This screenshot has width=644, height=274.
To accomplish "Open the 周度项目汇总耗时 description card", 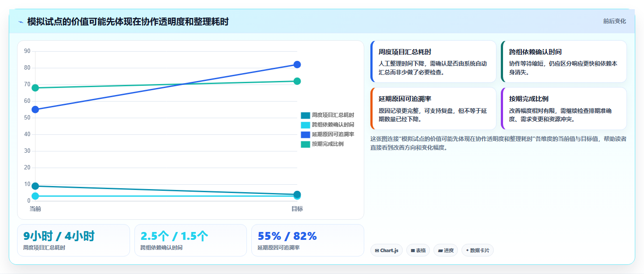I will [433, 61].
